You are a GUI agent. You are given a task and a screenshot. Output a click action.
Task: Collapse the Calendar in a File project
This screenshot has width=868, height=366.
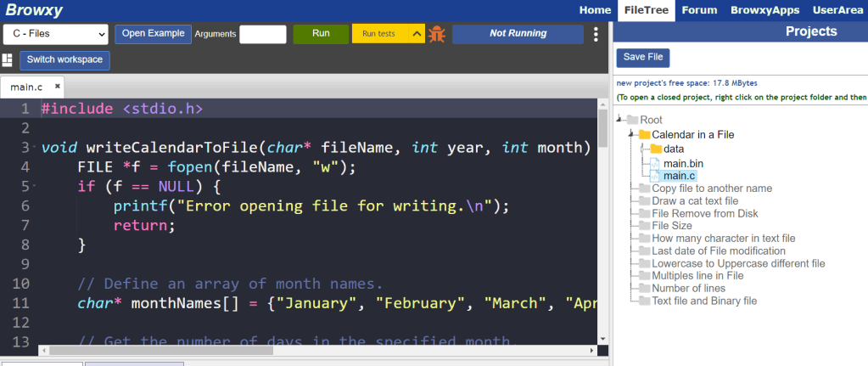click(x=631, y=134)
